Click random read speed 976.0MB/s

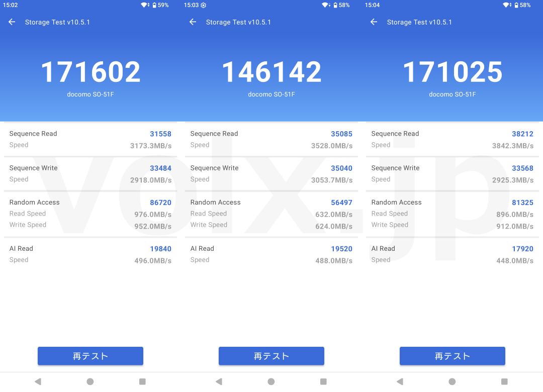point(153,215)
